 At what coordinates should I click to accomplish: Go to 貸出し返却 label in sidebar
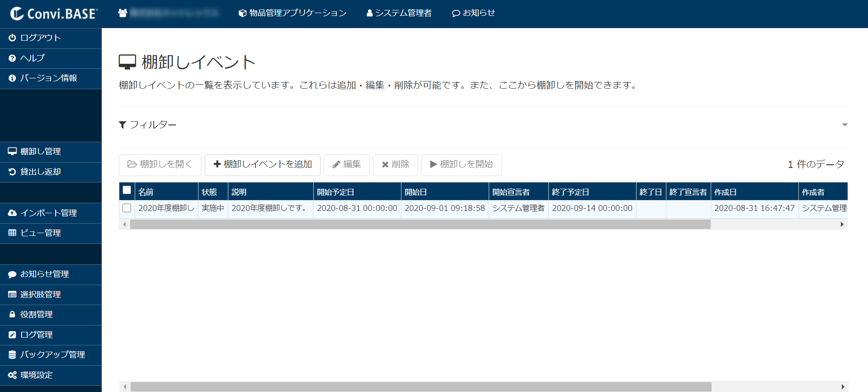pyautogui.click(x=41, y=172)
